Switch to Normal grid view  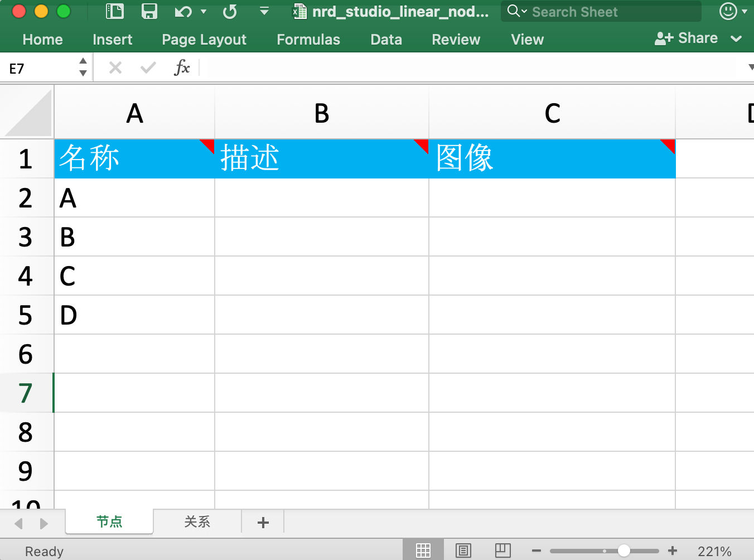tap(423, 551)
